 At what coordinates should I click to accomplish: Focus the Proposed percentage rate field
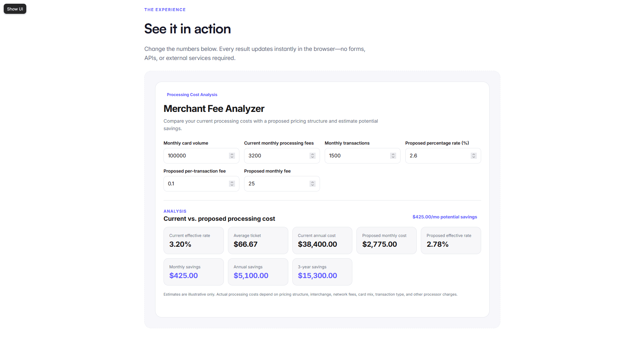443,156
